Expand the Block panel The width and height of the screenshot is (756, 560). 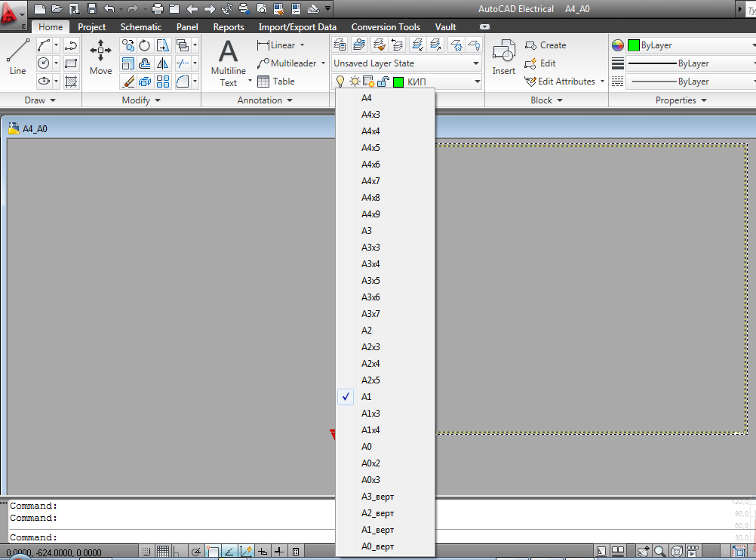[546, 100]
